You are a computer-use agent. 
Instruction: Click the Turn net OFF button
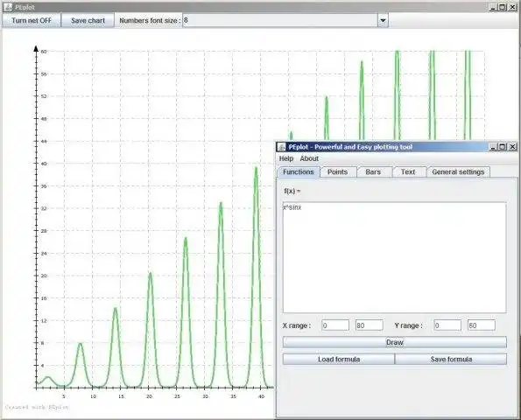point(32,20)
